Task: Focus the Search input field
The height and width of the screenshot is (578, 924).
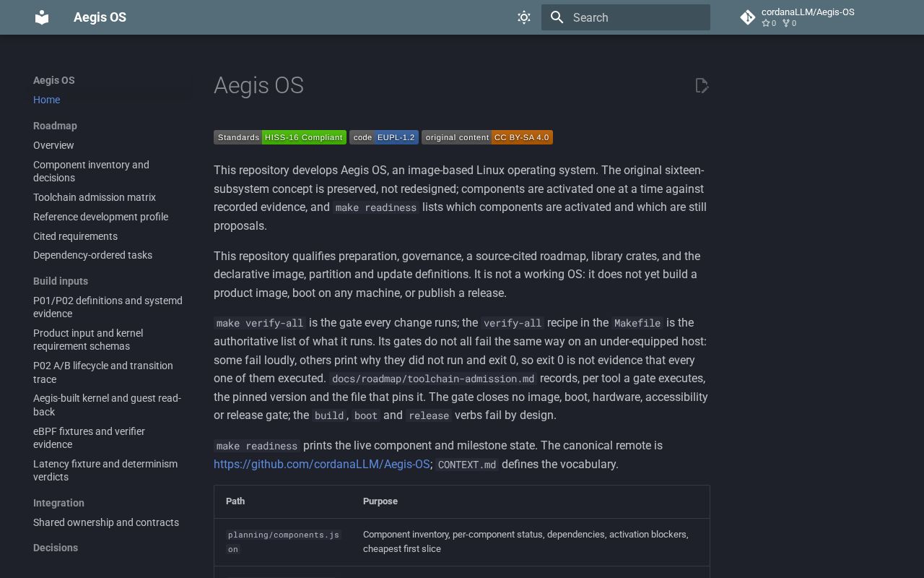Action: [x=626, y=17]
